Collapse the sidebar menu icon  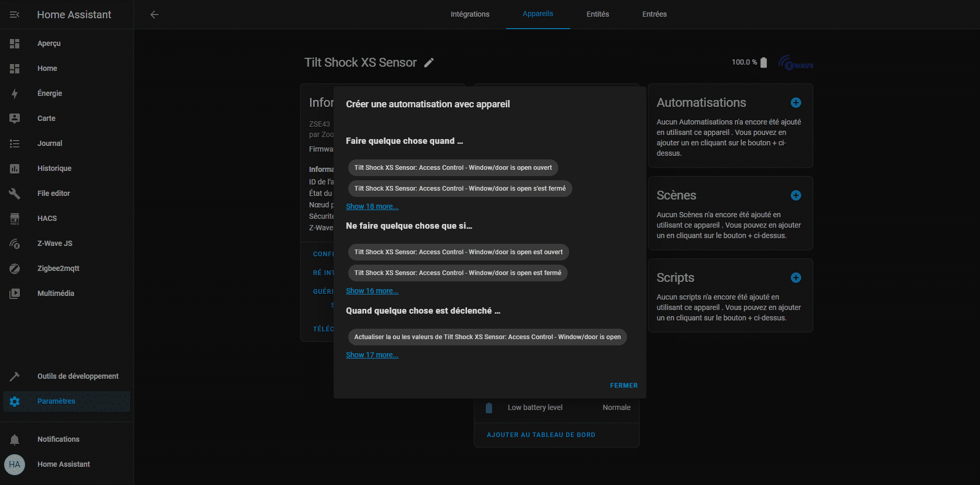coord(15,15)
